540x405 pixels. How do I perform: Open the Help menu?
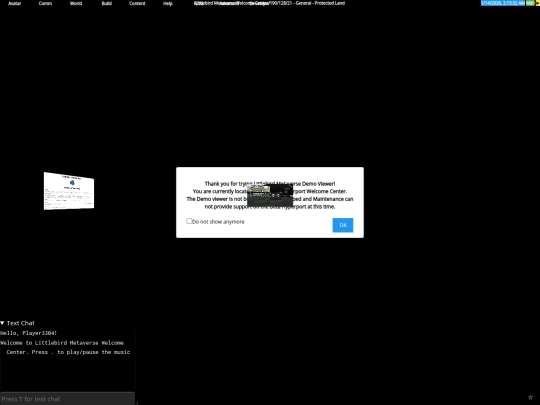point(168,3)
